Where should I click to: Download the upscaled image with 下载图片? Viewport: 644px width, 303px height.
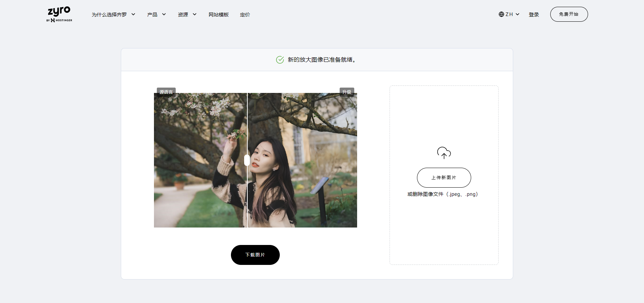(255, 255)
